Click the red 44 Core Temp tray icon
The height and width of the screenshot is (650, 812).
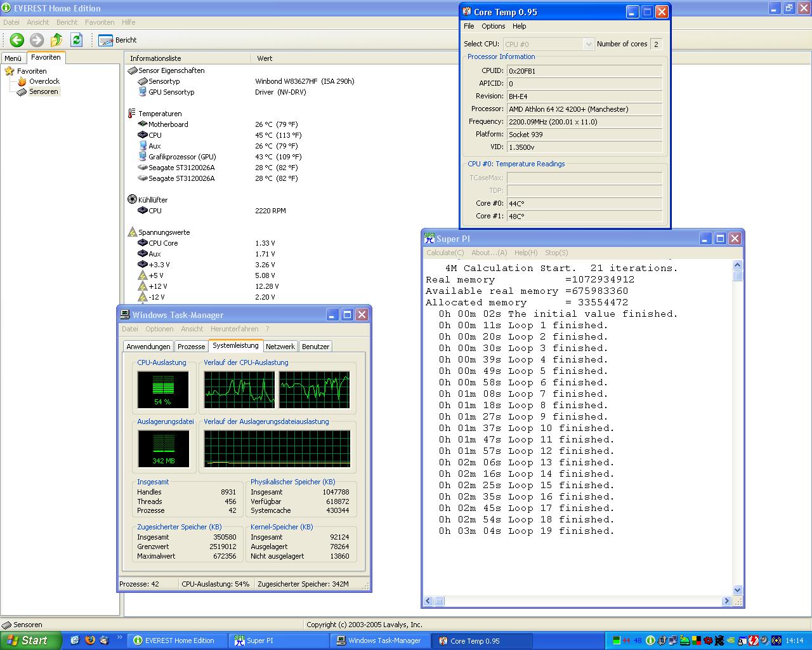(626, 640)
